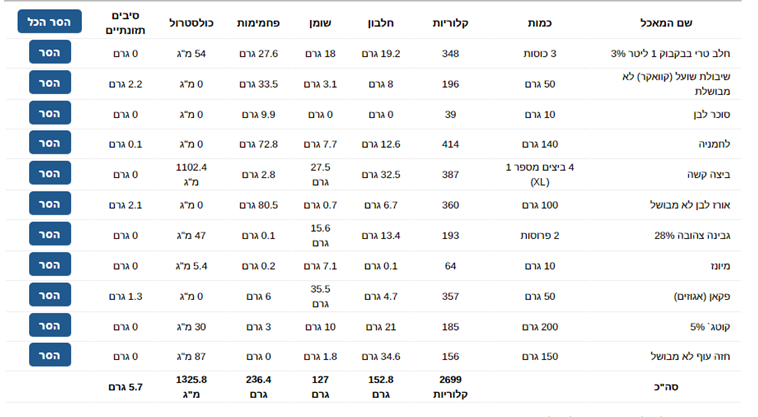Image resolution: width=758 pixels, height=417 pixels.
Task: Remove the אורז לבן לא מבושל row
Action: pyautogui.click(x=50, y=204)
